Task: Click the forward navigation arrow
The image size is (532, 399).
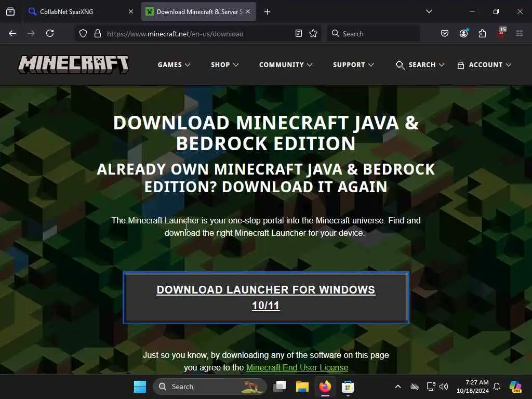Action: [x=31, y=34]
